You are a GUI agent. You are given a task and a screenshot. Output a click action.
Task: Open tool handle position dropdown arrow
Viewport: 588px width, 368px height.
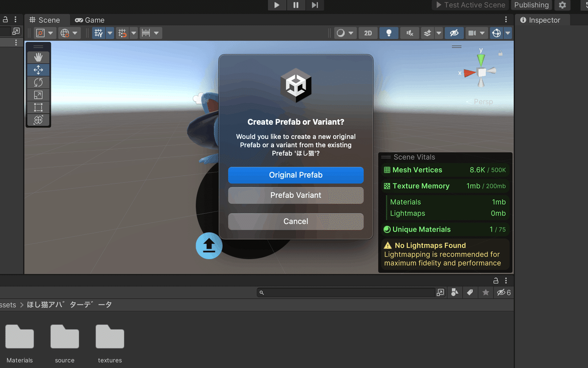pos(51,33)
